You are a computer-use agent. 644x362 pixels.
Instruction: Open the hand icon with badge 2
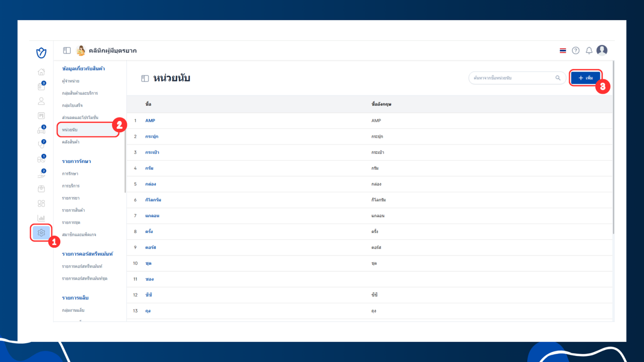click(x=41, y=174)
